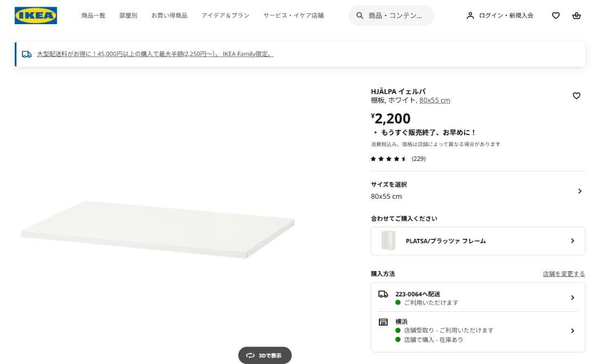Click the login person icon
The height and width of the screenshot is (364, 593).
coord(470,15)
